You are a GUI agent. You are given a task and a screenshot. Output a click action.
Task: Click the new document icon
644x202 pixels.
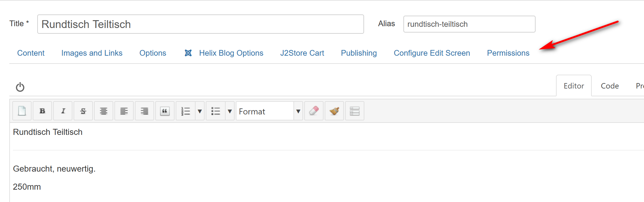click(22, 111)
